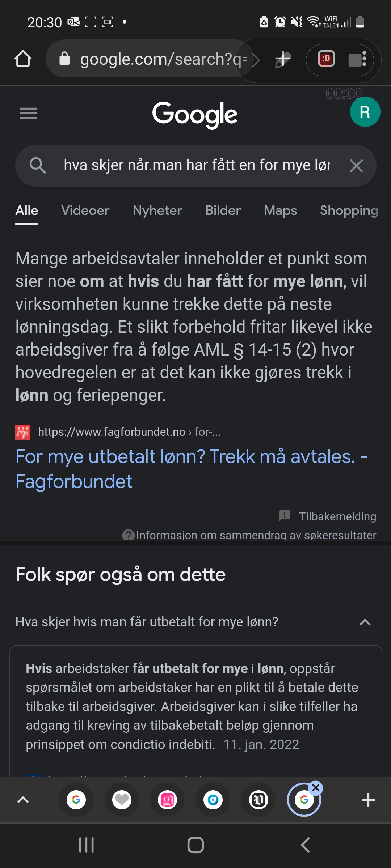
Task: Close the active Google tab bubble
Action: pyautogui.click(x=316, y=787)
